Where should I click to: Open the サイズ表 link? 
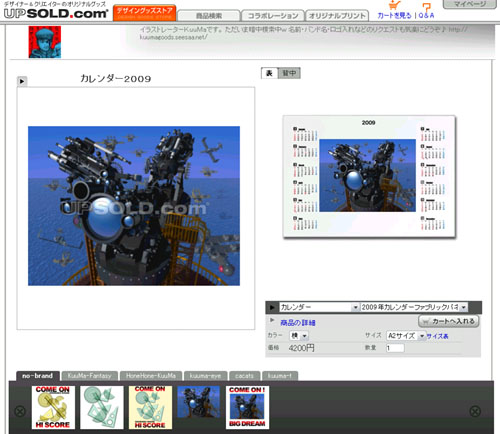coord(437,336)
